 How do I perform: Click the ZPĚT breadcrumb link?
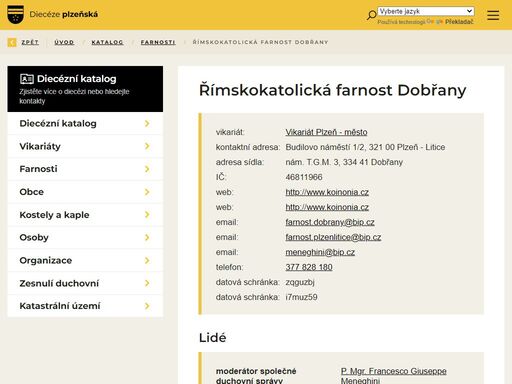[x=30, y=42]
